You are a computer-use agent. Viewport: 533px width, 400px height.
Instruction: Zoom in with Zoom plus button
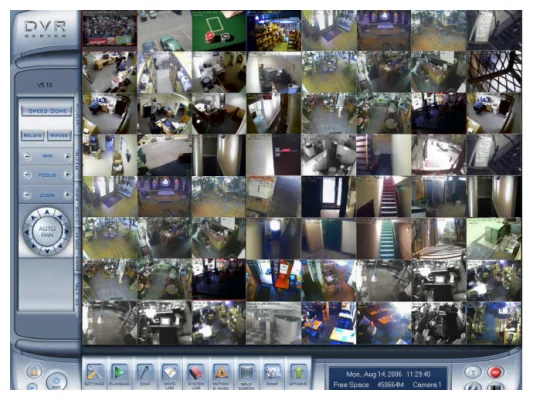(x=67, y=195)
